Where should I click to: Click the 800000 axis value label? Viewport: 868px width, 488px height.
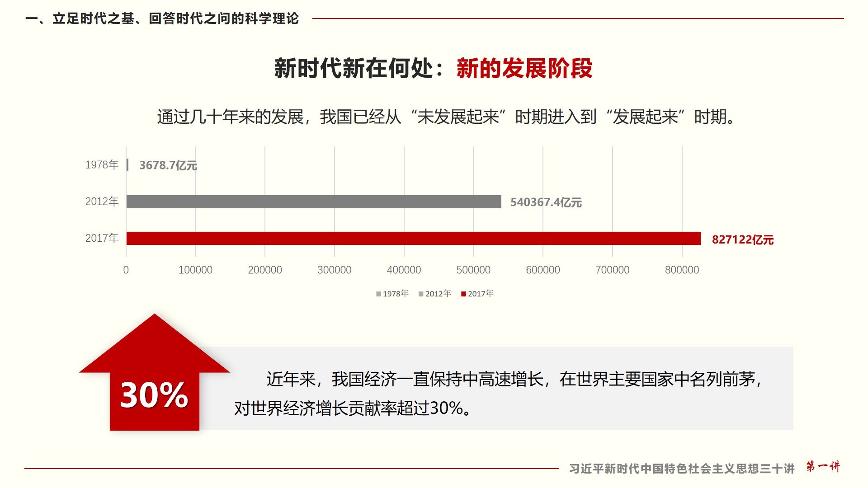coord(682,270)
